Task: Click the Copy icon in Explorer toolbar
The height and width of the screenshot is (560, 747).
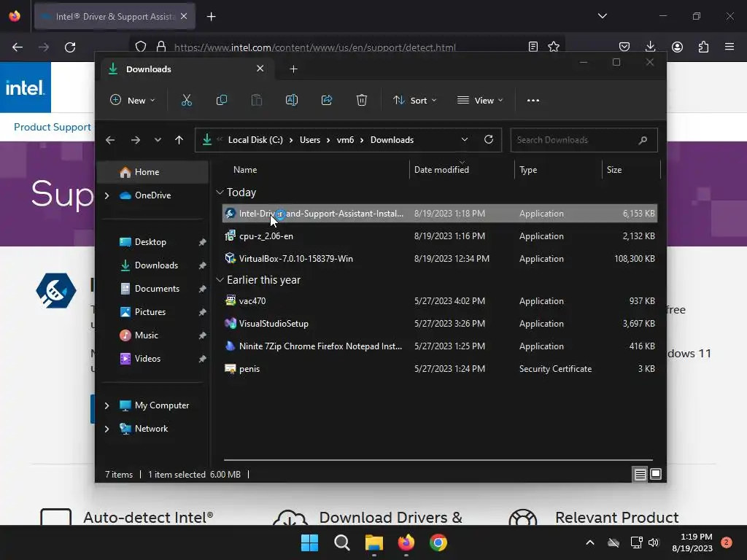Action: [x=222, y=100]
